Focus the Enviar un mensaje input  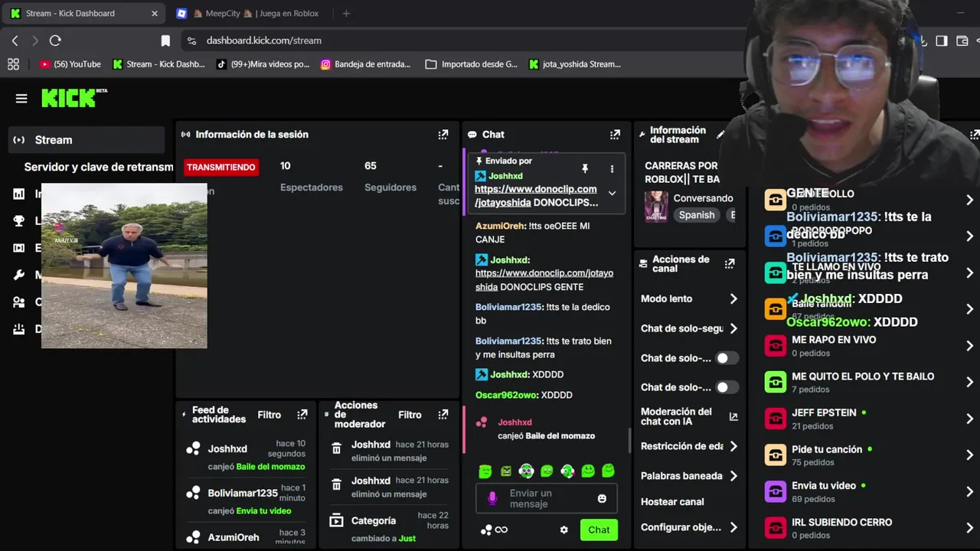[546, 498]
